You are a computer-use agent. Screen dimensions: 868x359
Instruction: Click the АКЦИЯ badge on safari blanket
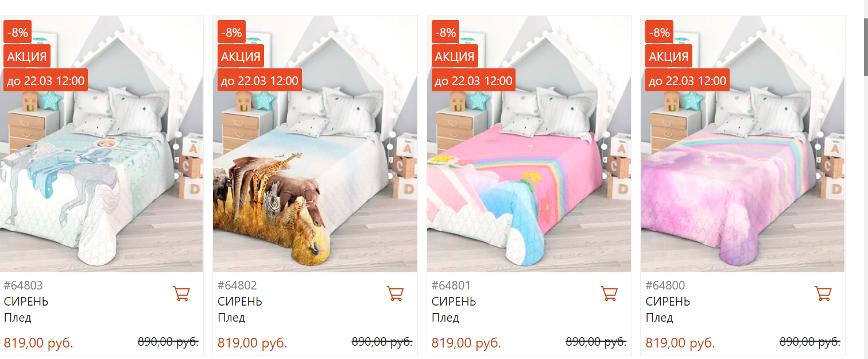click(x=241, y=56)
